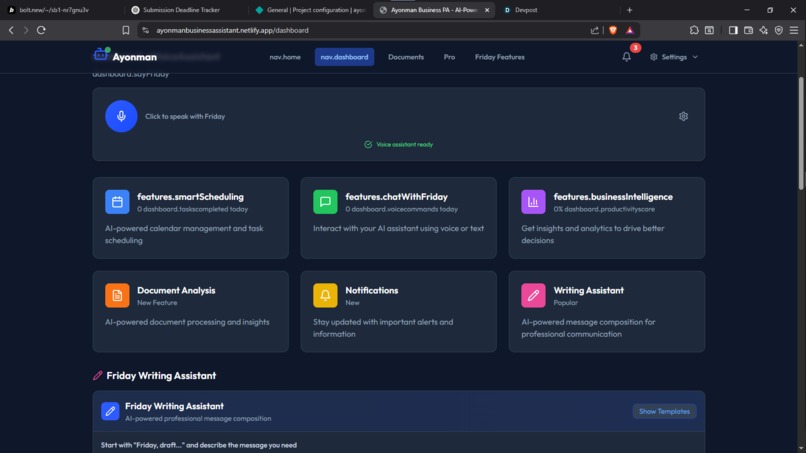806x453 pixels.
Task: Toggle the browser sidebar panel icon
Action: point(733,30)
